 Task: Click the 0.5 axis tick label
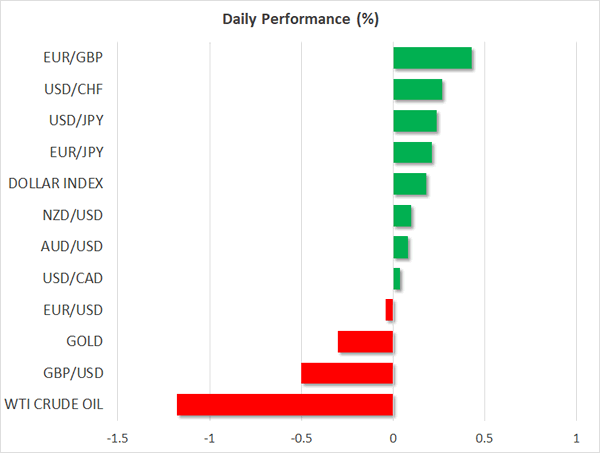[x=484, y=437]
